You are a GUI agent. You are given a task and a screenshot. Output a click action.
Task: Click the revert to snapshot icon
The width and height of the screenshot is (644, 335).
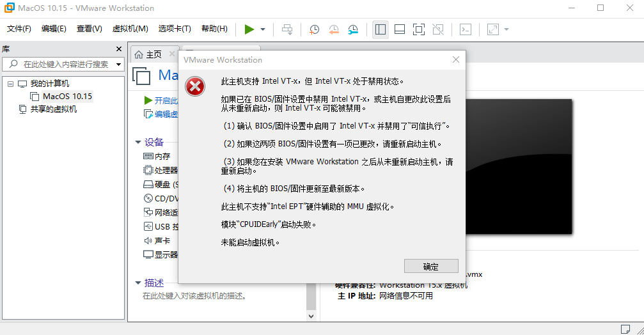click(333, 29)
